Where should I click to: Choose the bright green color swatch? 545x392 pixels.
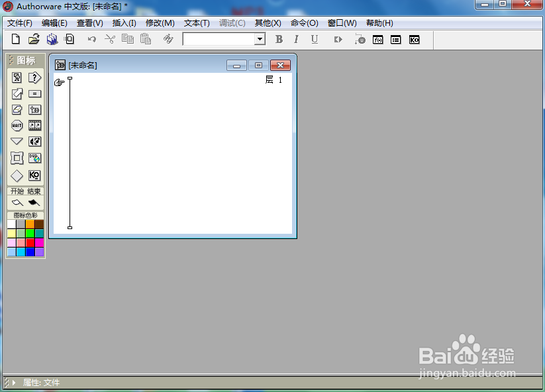30,234
